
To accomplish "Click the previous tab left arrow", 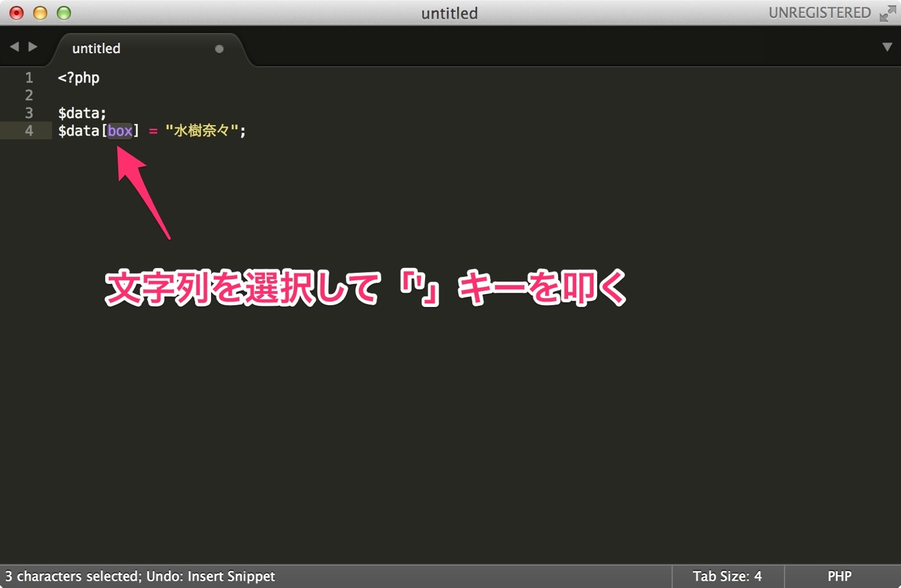I will tap(14, 46).
